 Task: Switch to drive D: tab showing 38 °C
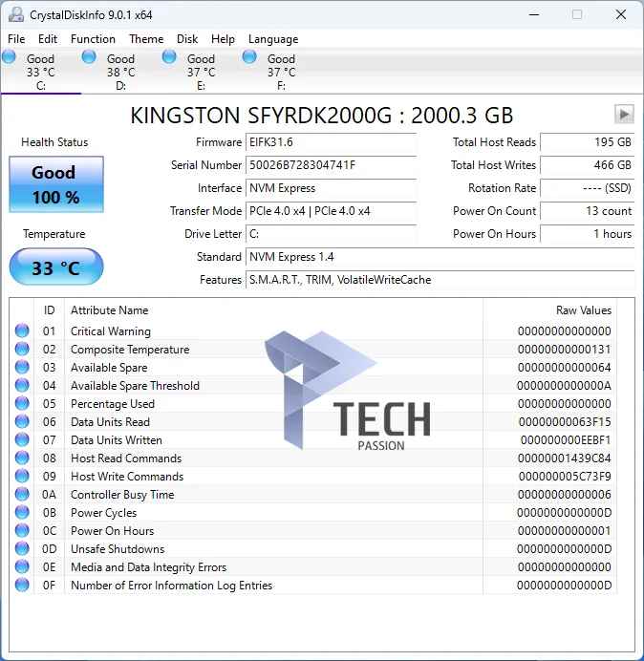pos(121,71)
